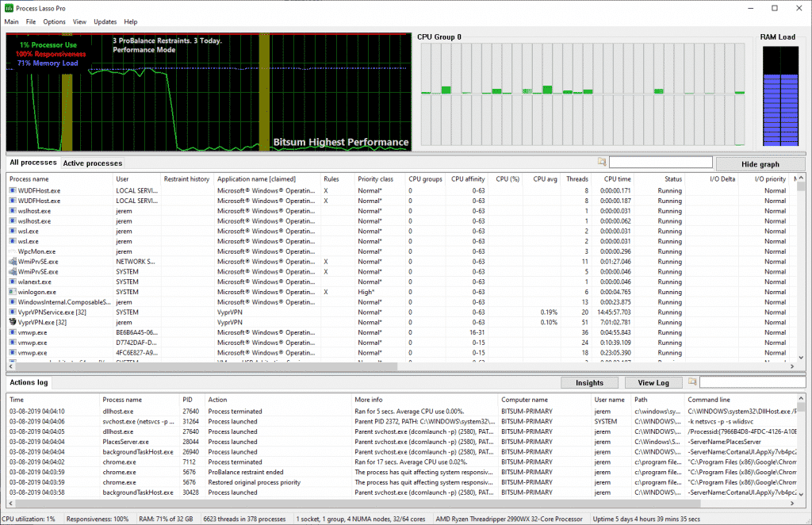Click the wlanext.exe process icon

(13, 282)
